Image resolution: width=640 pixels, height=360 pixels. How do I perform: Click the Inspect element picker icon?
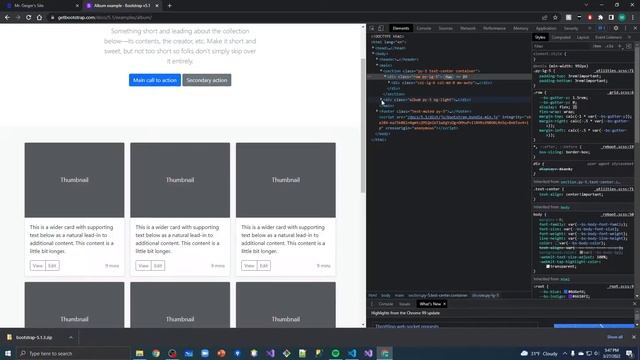372,28
